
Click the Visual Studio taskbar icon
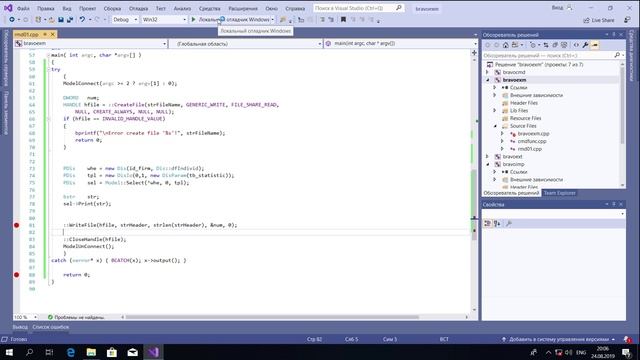(153, 352)
